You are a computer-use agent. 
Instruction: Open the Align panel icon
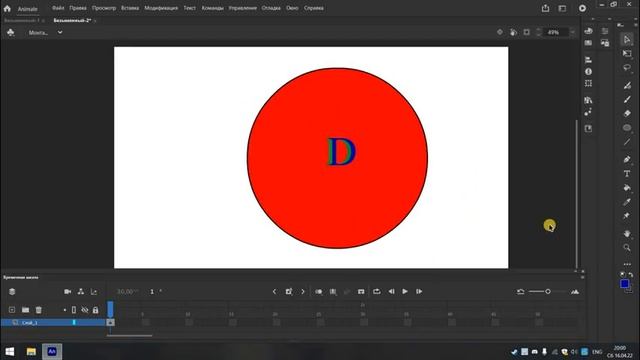coord(588,60)
